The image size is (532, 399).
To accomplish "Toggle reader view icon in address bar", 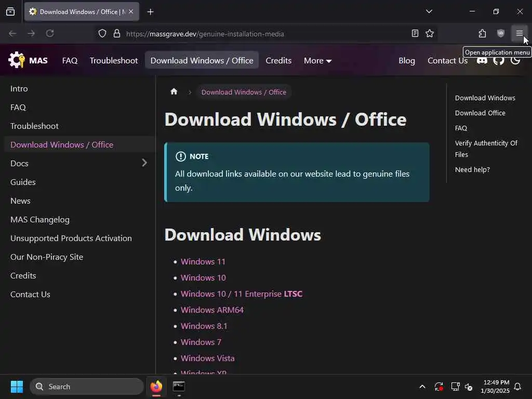I will pyautogui.click(x=415, y=33).
